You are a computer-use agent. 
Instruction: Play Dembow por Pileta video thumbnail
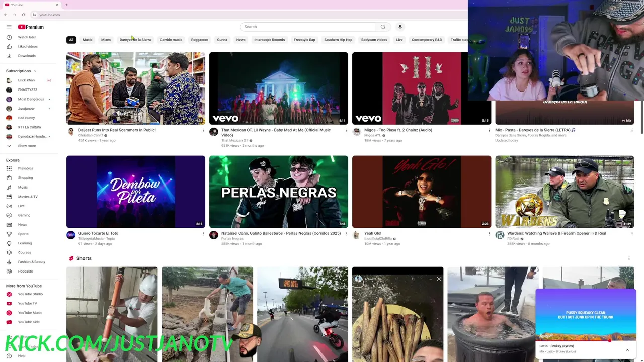(x=136, y=192)
